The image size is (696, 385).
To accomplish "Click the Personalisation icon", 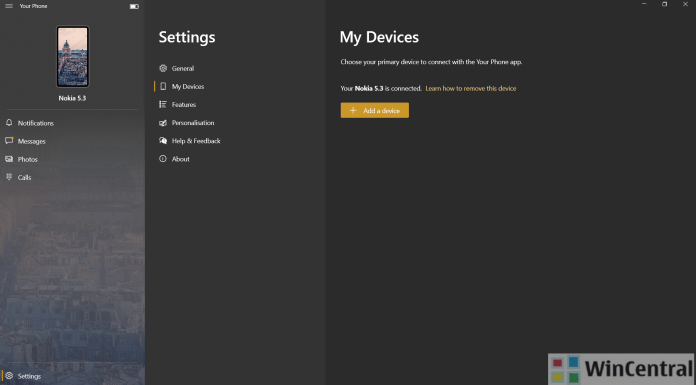I will coord(163,123).
